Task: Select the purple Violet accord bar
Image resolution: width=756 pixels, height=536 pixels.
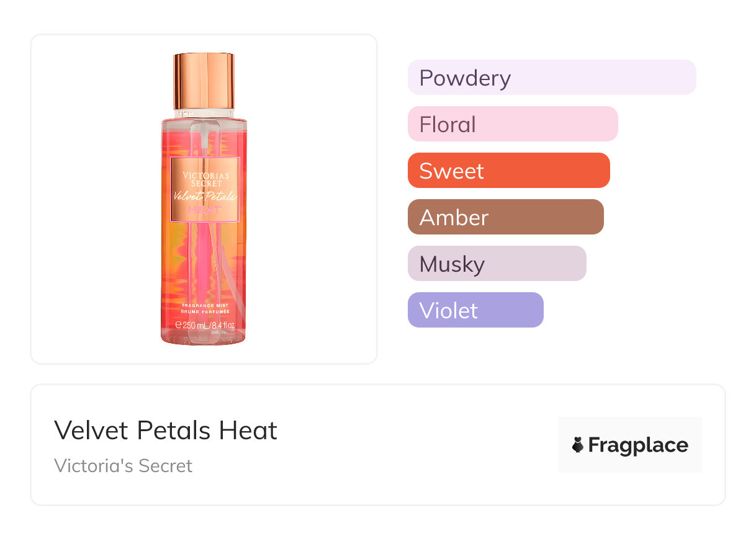Action: 475,310
